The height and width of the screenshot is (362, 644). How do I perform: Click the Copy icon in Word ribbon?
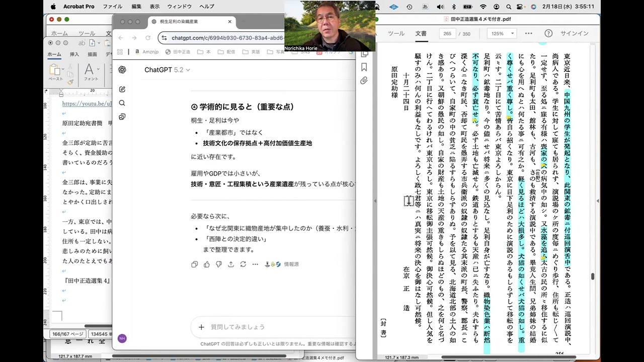click(70, 74)
